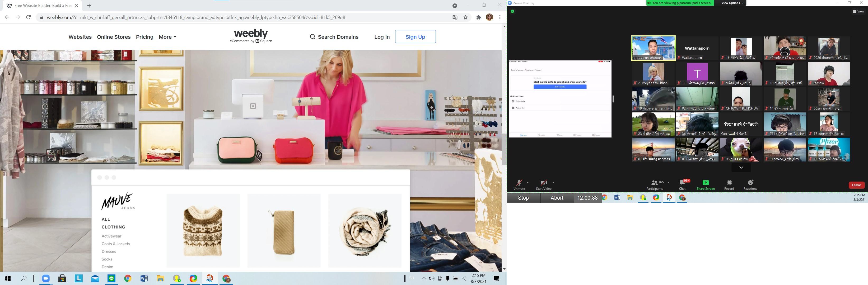Open a new Chrome tab

click(89, 6)
